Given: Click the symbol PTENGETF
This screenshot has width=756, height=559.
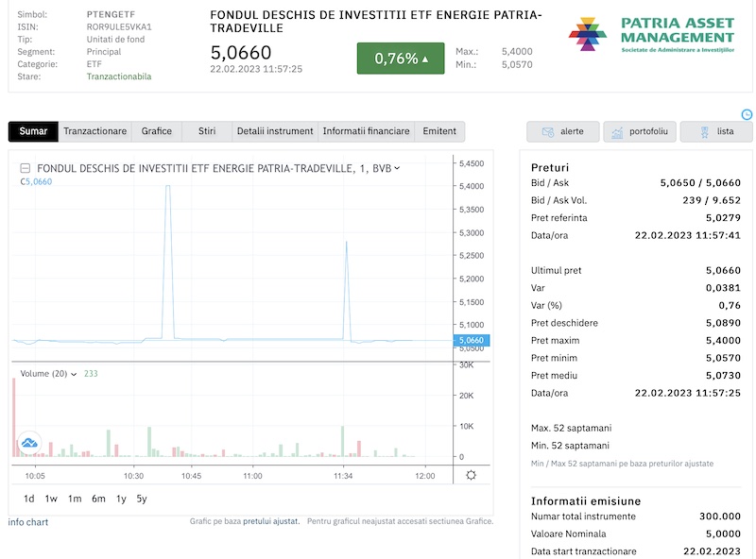Looking at the screenshot, I should click(111, 14).
